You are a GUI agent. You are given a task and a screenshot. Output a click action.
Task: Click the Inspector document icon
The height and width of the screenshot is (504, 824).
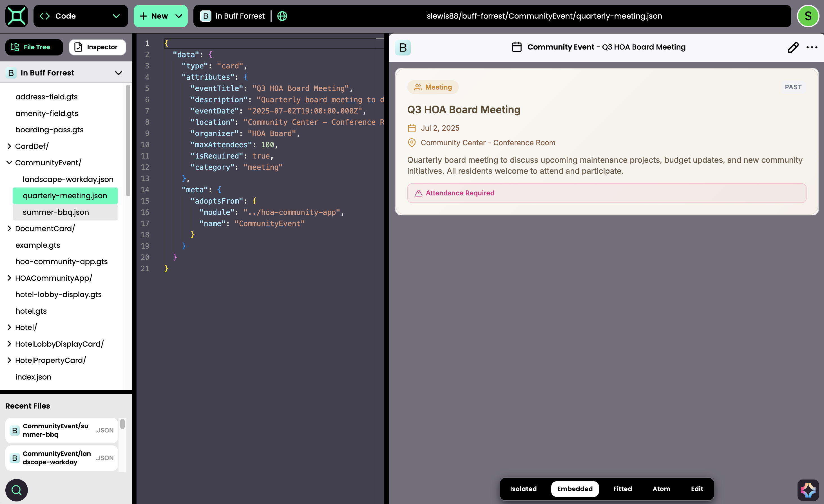pyautogui.click(x=78, y=47)
